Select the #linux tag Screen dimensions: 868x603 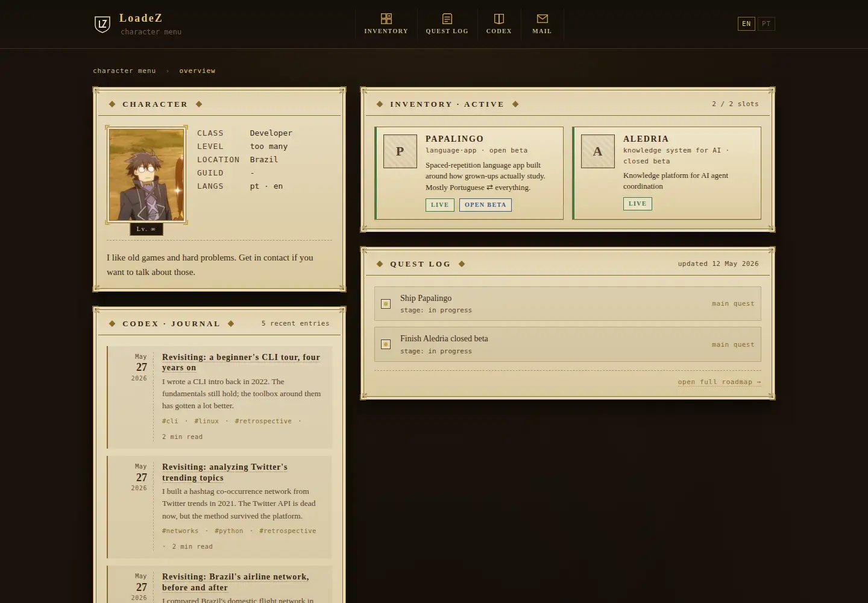(207, 421)
